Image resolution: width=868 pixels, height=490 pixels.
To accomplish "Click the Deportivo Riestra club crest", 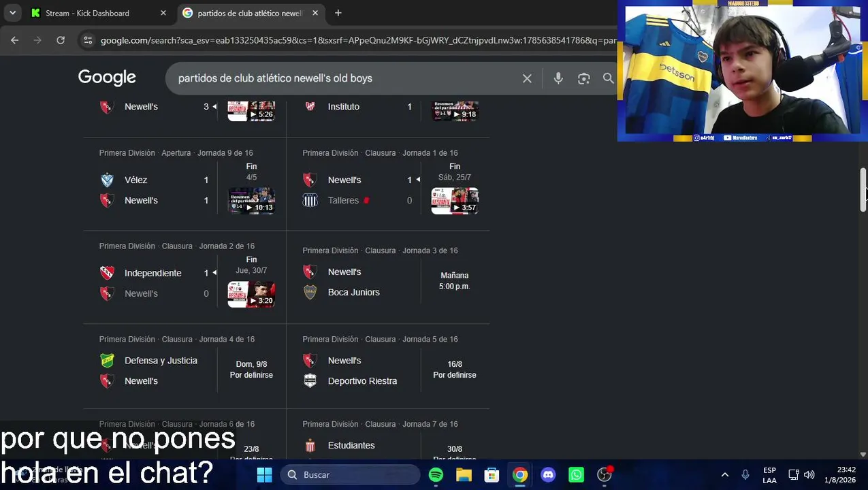I will pos(310,381).
